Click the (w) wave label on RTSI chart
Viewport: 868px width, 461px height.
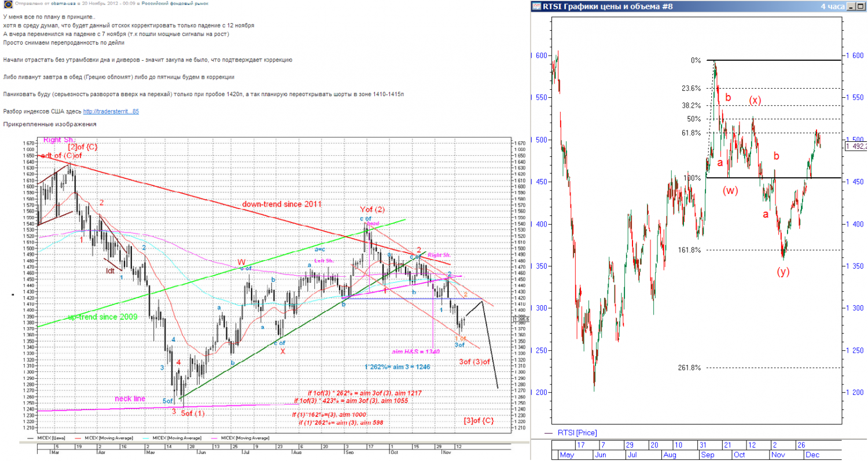tap(730, 190)
